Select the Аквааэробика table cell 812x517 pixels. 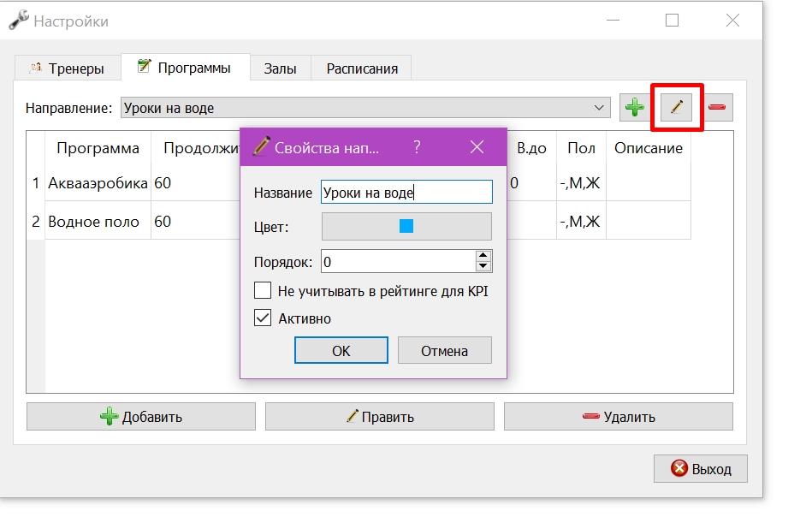(98, 183)
